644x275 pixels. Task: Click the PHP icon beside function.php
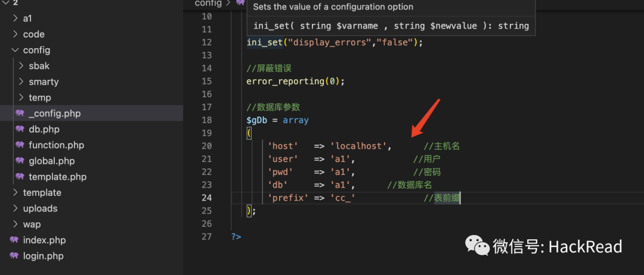pyautogui.click(x=20, y=145)
